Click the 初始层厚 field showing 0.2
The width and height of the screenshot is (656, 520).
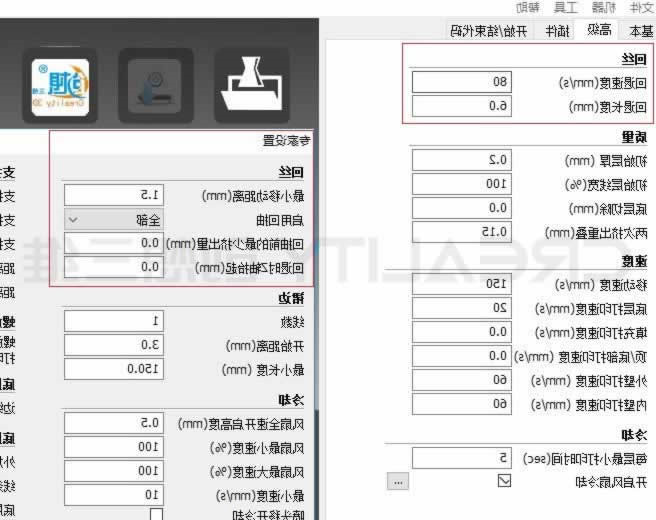pyautogui.click(x=462, y=160)
